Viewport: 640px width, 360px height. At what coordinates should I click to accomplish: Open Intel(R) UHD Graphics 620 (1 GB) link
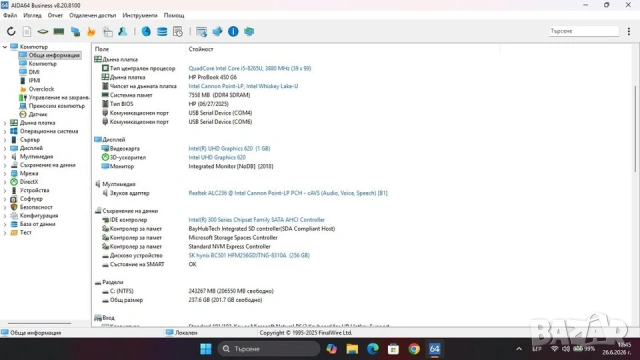pos(229,149)
